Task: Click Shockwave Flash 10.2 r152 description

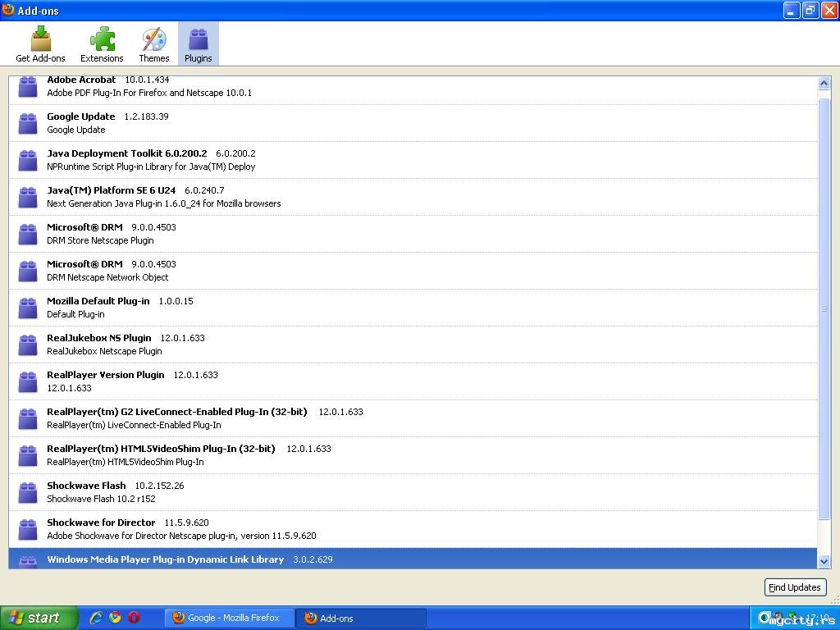Action: tap(101, 499)
